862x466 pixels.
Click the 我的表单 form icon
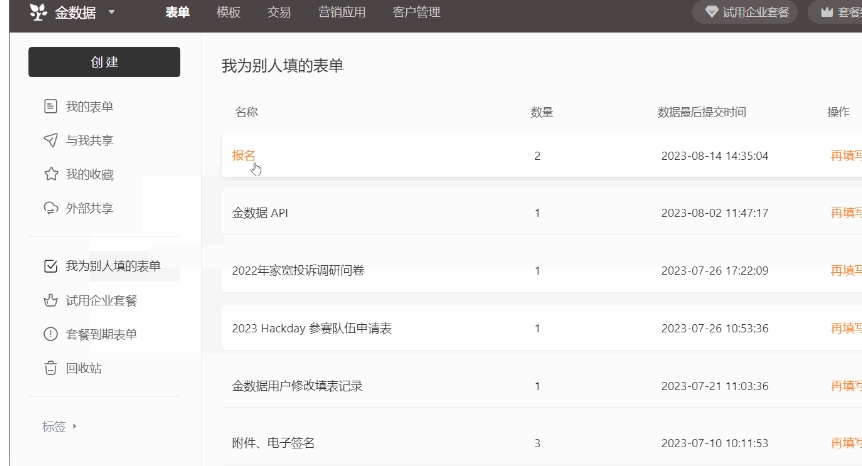pos(51,106)
